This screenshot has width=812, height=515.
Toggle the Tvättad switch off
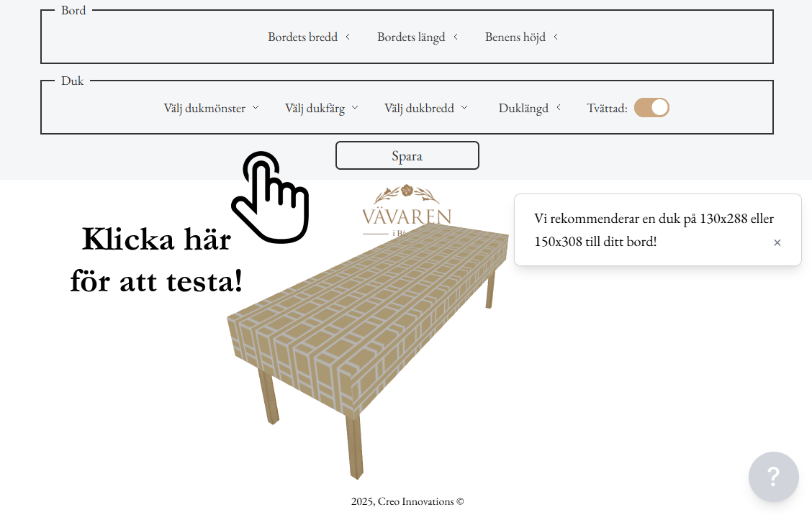coord(651,108)
